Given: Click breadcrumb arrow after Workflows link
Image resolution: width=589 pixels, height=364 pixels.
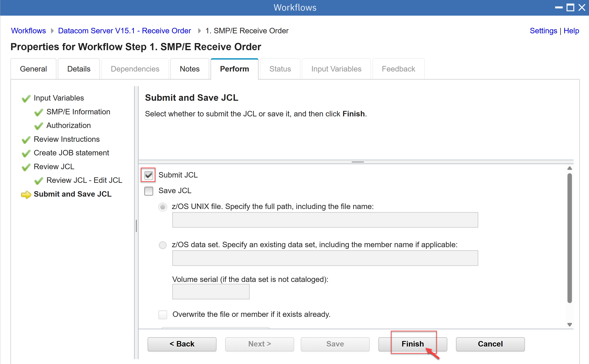Looking at the screenshot, I should tap(52, 31).
